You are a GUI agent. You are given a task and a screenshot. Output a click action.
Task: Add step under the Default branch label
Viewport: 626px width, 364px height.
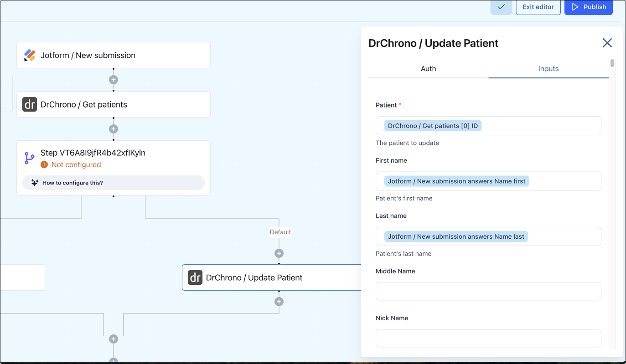click(x=279, y=253)
